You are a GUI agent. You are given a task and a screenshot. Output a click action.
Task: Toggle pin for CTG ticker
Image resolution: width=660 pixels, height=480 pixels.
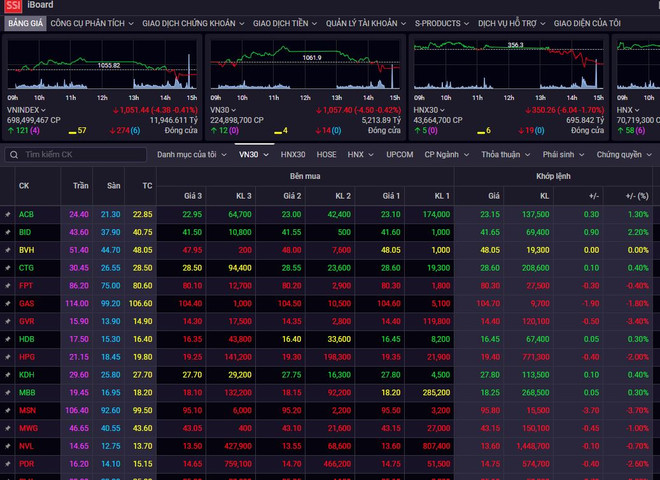coord(7,268)
